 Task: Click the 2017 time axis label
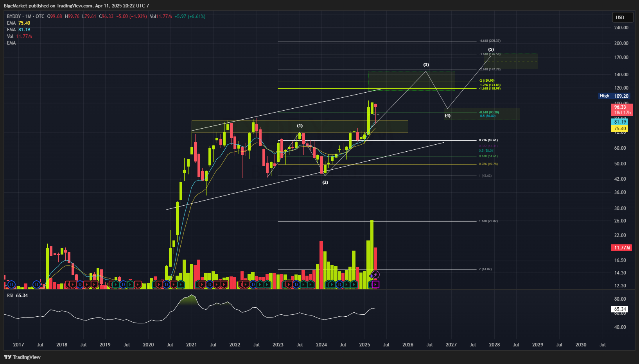[x=18, y=345]
